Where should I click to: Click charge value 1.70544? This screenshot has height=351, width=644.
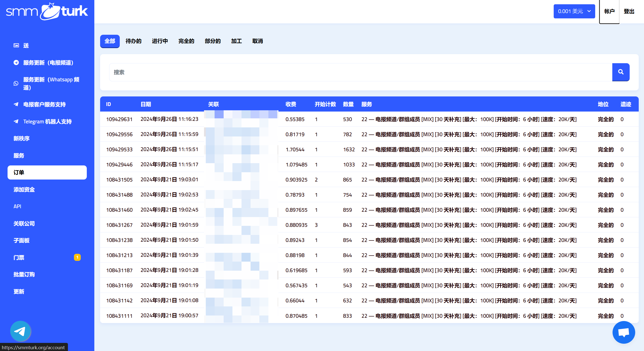pos(295,150)
